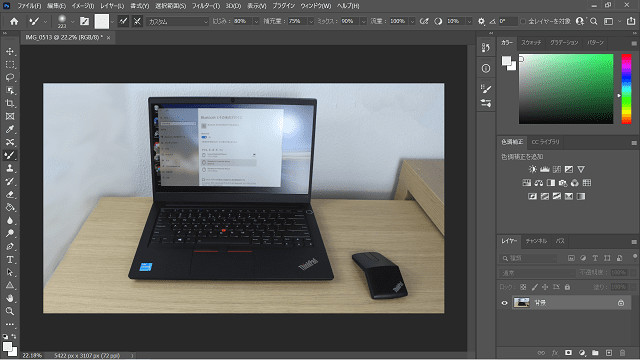
Task: Open the イメージ(I) menu
Action: coord(82,6)
